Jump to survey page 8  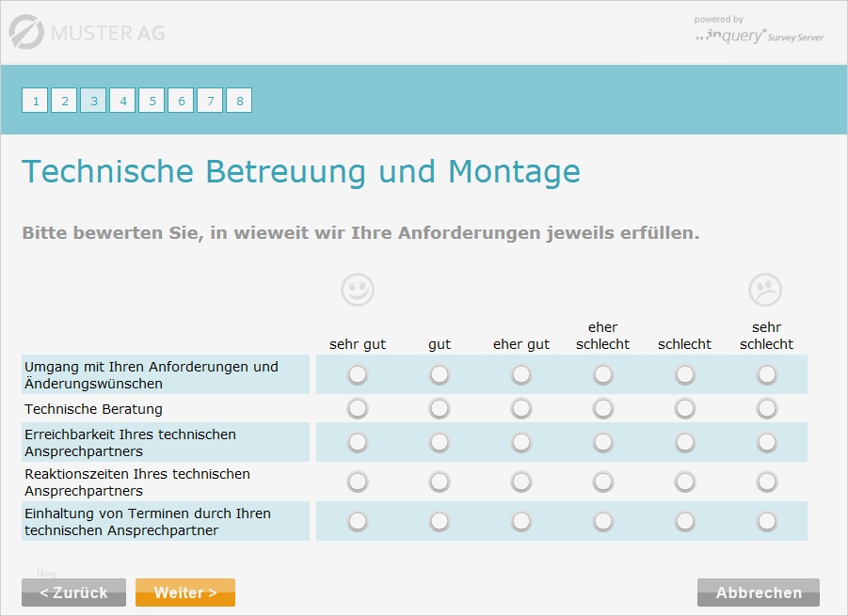[239, 100]
